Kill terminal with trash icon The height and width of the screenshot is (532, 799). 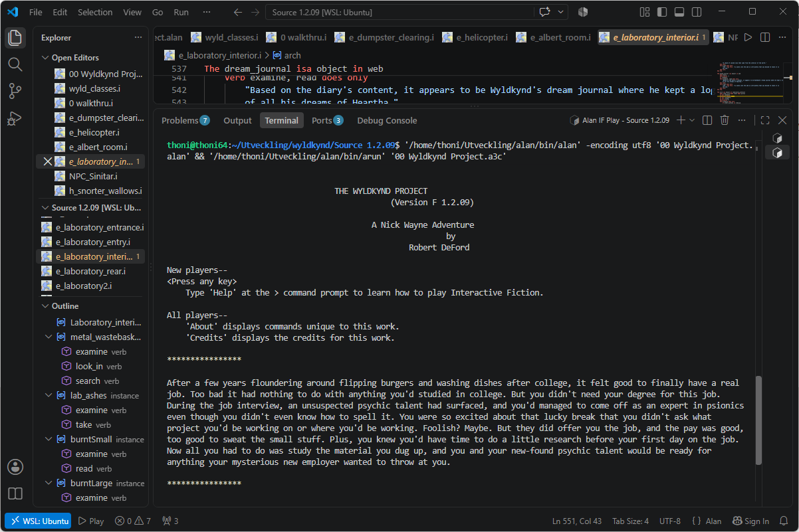point(725,120)
